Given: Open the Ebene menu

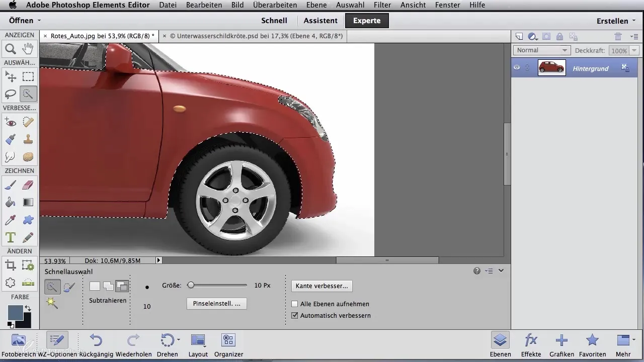Looking at the screenshot, I should (x=316, y=5).
